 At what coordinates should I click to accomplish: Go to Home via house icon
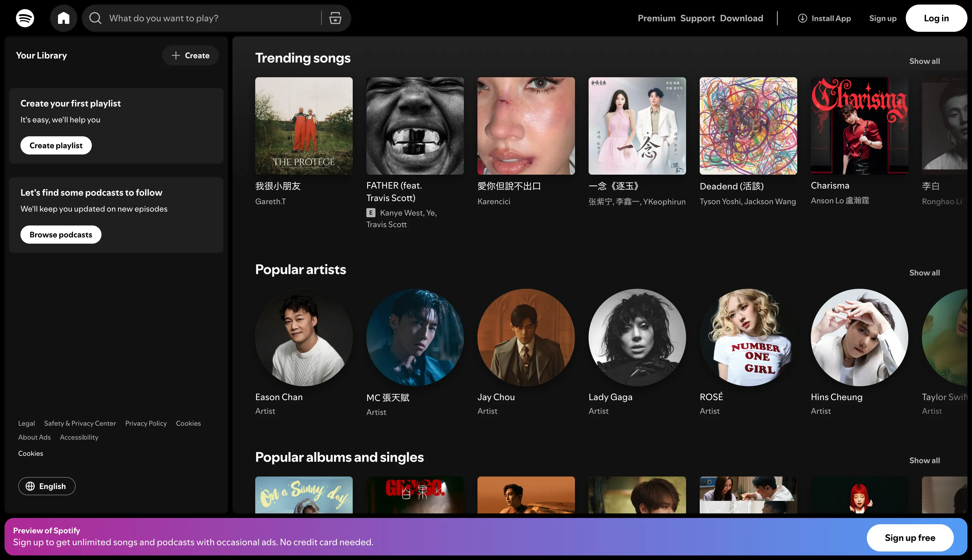pos(63,18)
